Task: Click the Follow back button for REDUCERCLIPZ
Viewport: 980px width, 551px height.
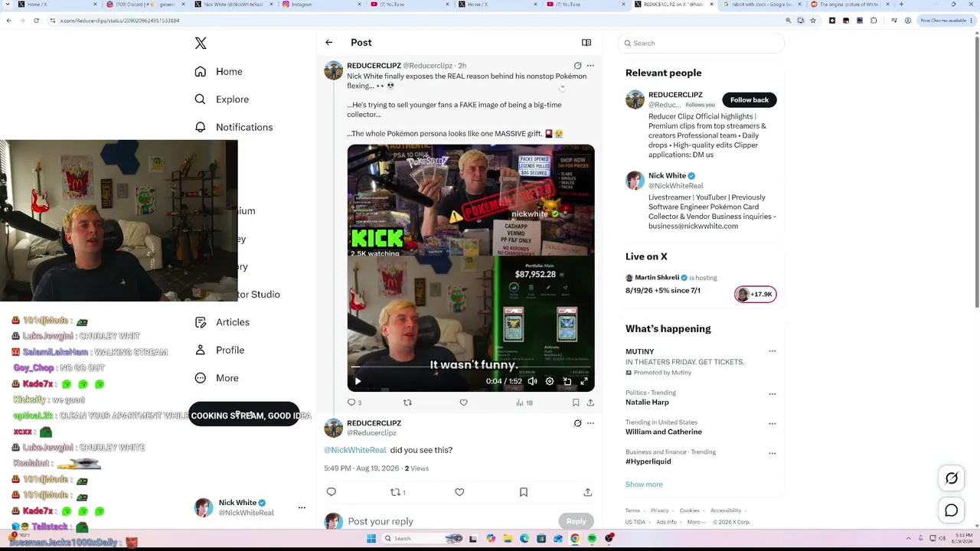Action: pyautogui.click(x=750, y=100)
